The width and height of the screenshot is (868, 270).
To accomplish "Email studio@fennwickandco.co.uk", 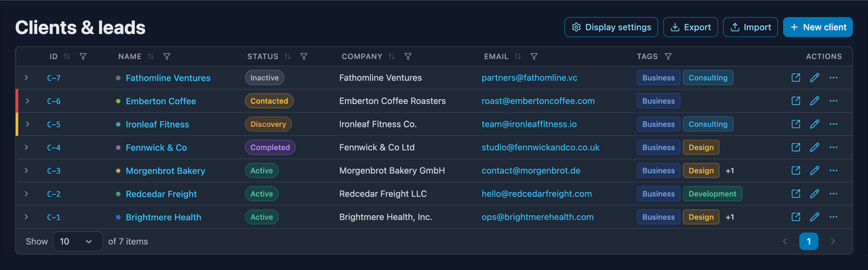I will 540,147.
